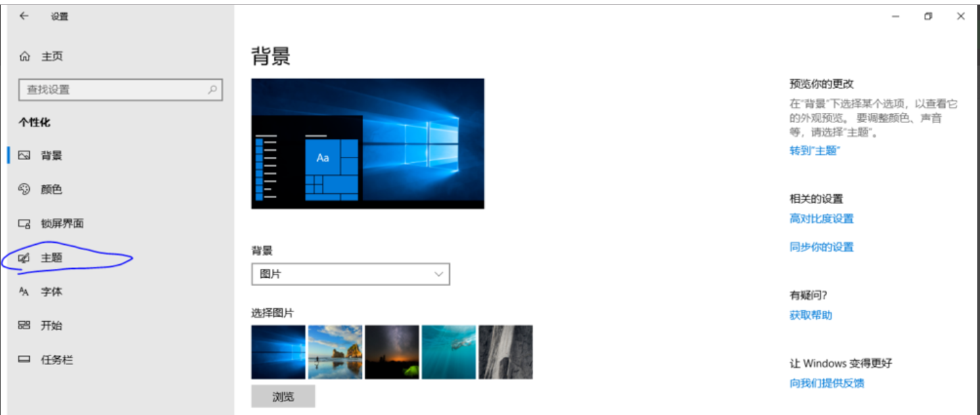Open the 背景 (Background) settings icon
This screenshot has width=980, height=415.
pyautogui.click(x=25, y=155)
